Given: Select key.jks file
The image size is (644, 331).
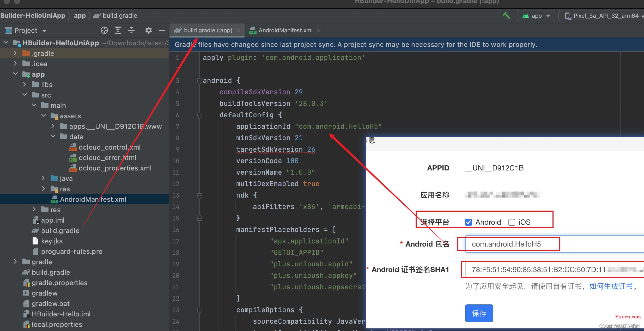Looking at the screenshot, I should click(x=47, y=241).
